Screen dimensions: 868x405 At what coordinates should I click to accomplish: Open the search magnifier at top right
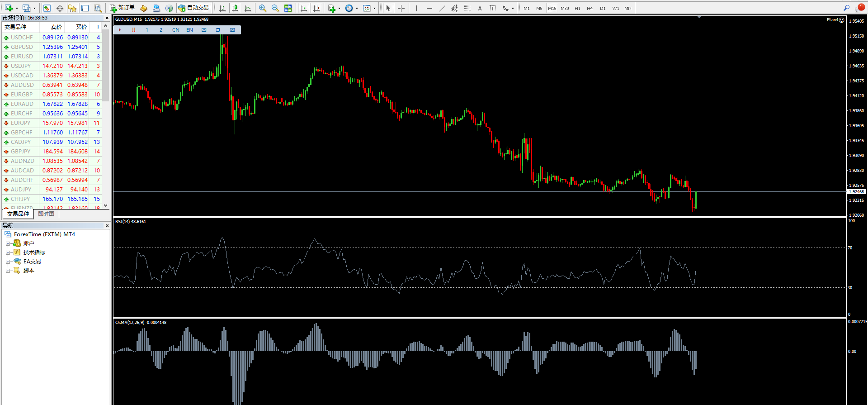coord(846,8)
